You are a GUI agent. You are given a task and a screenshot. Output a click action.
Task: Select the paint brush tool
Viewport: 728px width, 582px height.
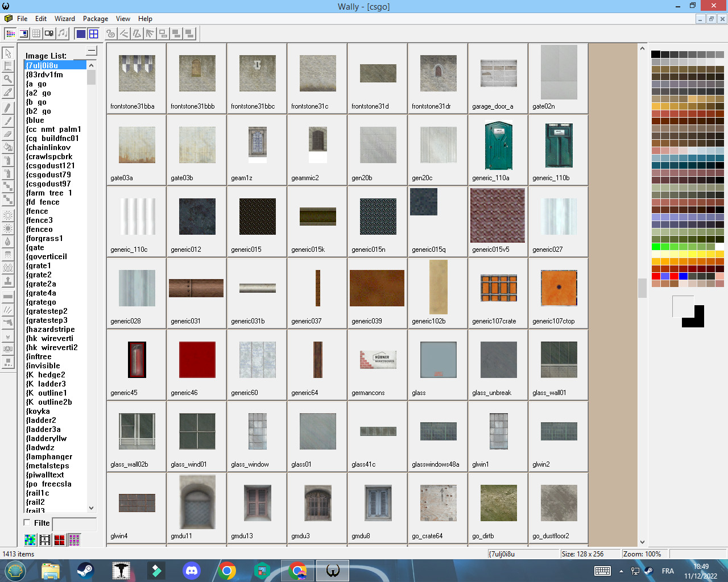pos(8,121)
